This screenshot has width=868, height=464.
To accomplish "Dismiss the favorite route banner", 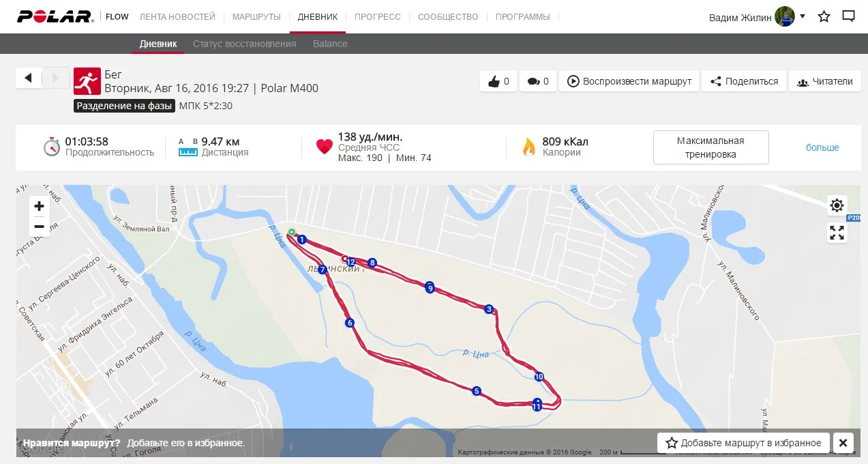I will point(843,443).
